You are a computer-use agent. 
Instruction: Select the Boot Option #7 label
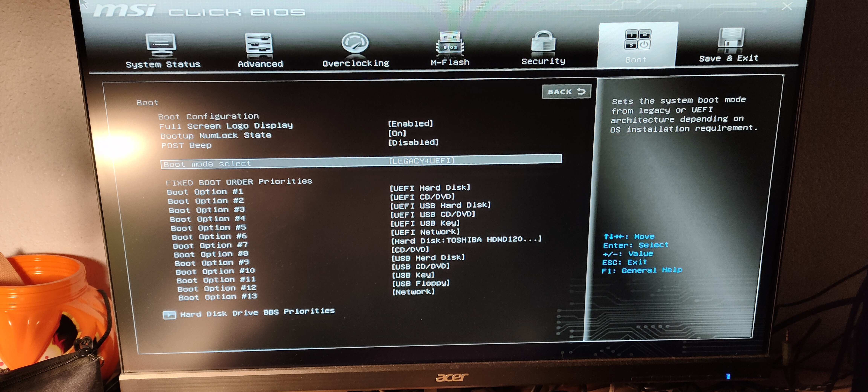tap(210, 246)
